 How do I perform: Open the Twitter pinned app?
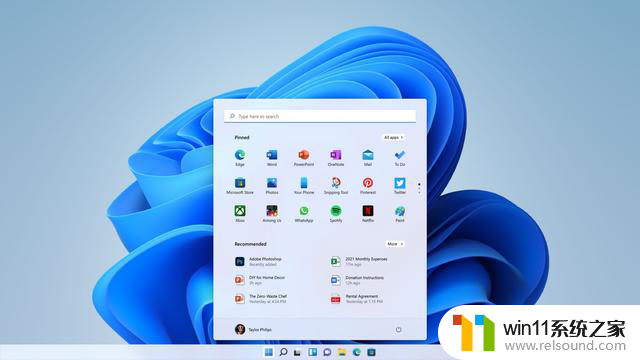tap(400, 186)
